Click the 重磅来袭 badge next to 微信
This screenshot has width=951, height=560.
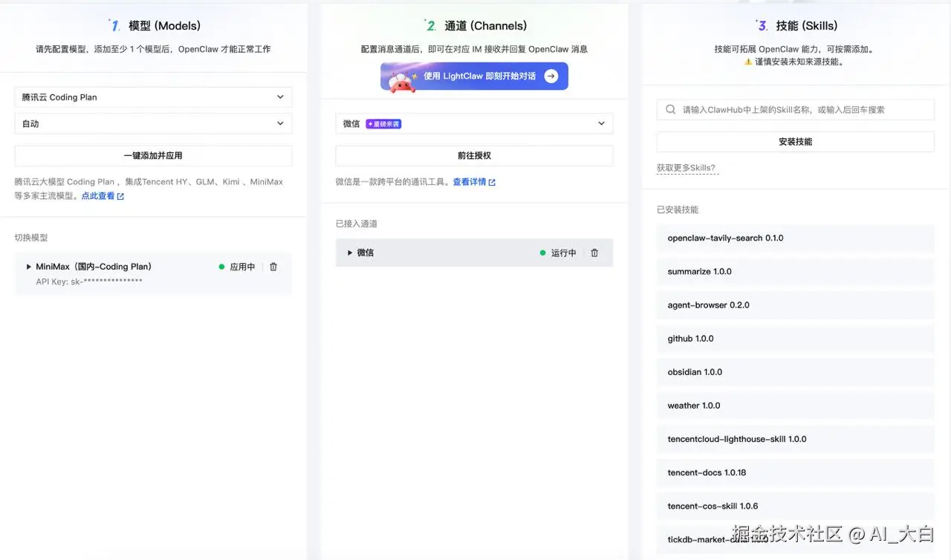(383, 124)
